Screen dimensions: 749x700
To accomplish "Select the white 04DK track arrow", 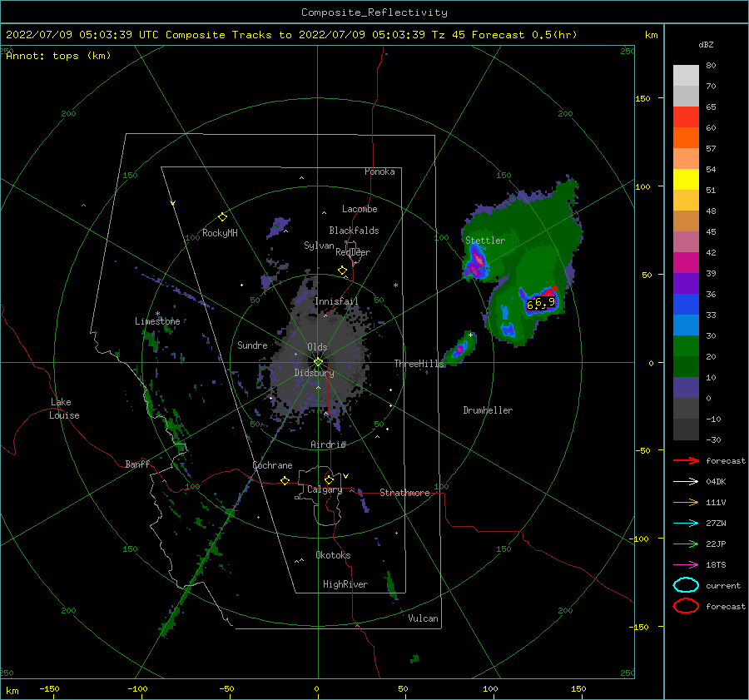I will tap(686, 482).
